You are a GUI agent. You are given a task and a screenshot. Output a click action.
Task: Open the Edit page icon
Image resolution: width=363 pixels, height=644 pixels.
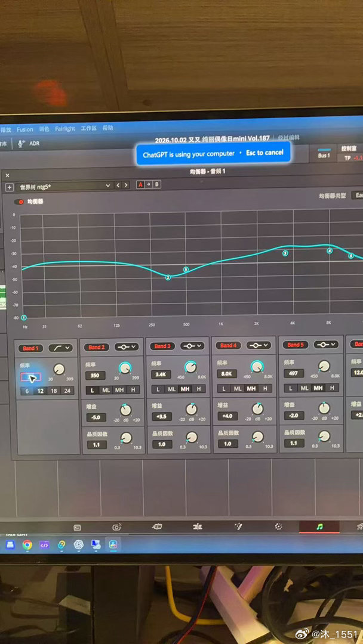click(x=157, y=527)
